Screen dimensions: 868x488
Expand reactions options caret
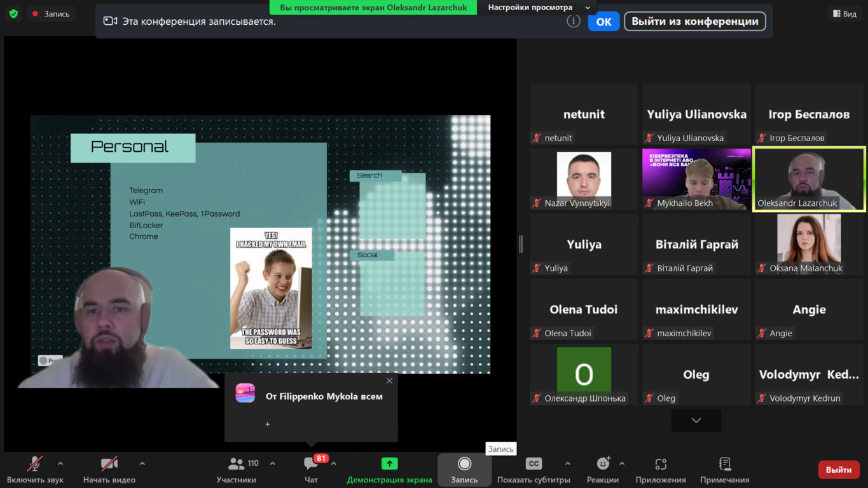coord(622,464)
